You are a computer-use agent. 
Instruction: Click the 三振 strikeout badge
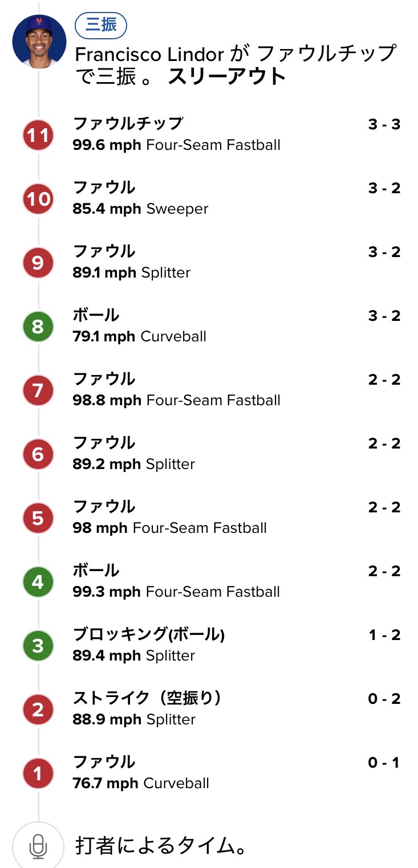pyautogui.click(x=101, y=25)
